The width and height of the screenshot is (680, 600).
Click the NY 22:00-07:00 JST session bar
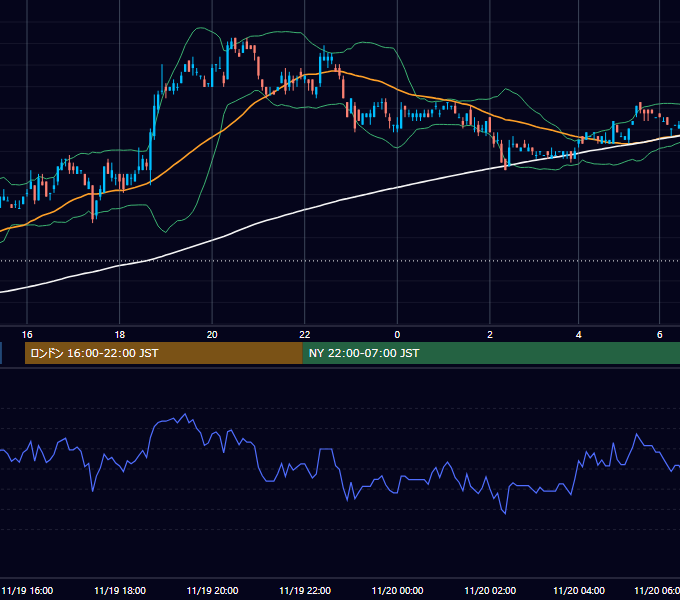point(491,353)
